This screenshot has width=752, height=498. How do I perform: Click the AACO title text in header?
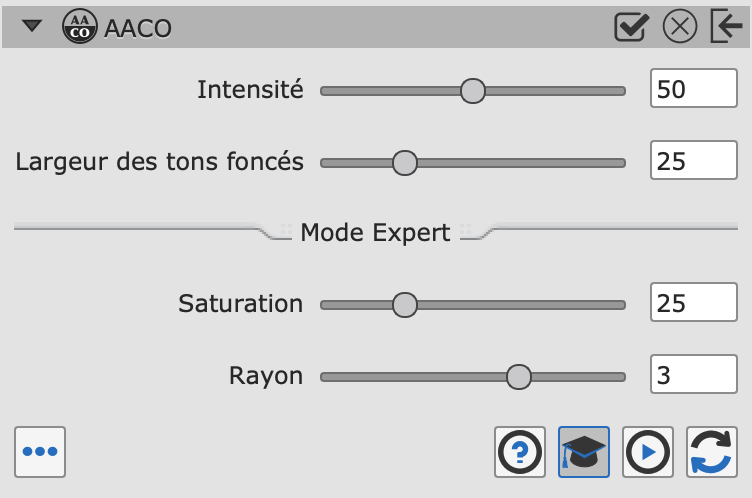click(x=138, y=28)
